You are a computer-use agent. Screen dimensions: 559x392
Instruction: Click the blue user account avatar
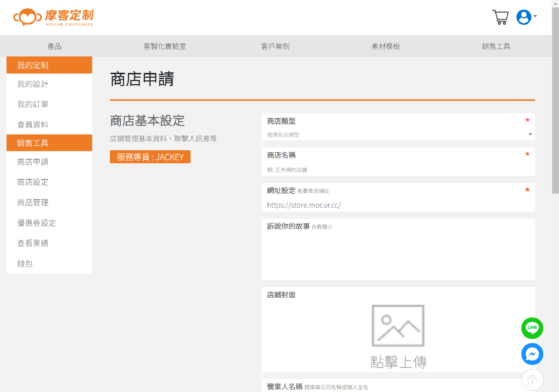click(524, 17)
